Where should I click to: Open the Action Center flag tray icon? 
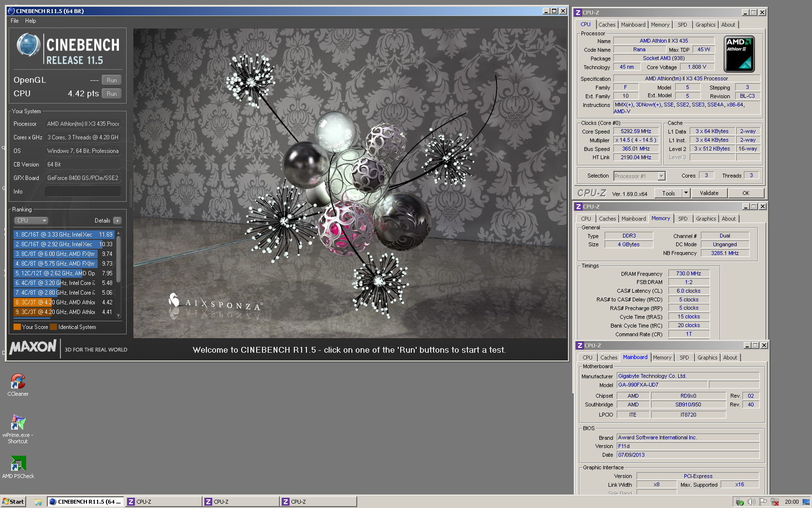pyautogui.click(x=763, y=502)
